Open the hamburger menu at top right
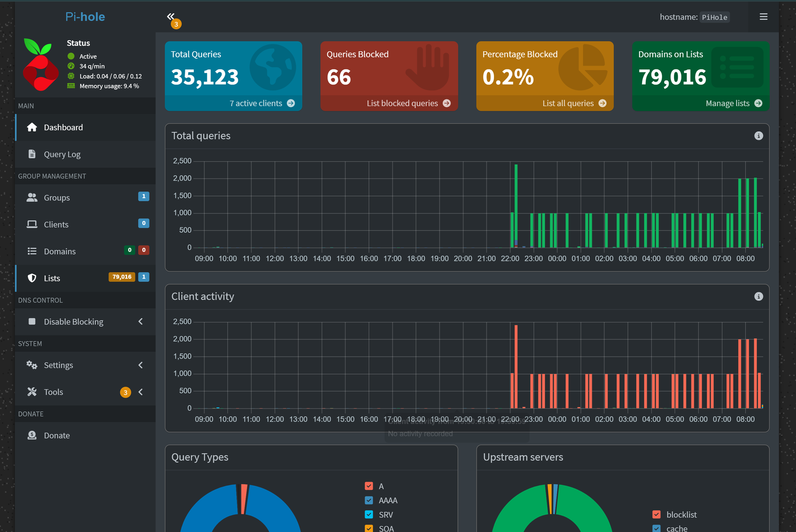796x532 pixels. 763,17
